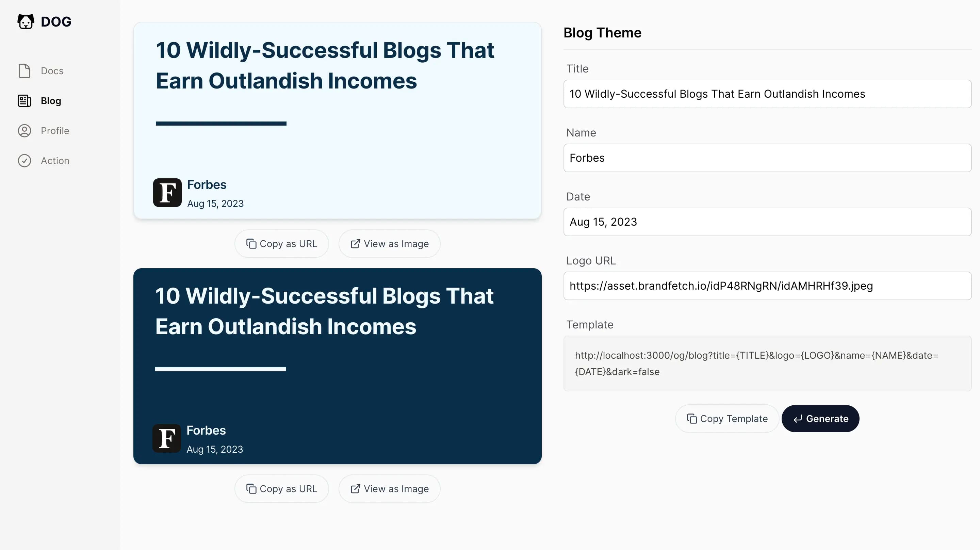The width and height of the screenshot is (980, 550).
Task: Open the Profile user icon
Action: click(x=24, y=131)
